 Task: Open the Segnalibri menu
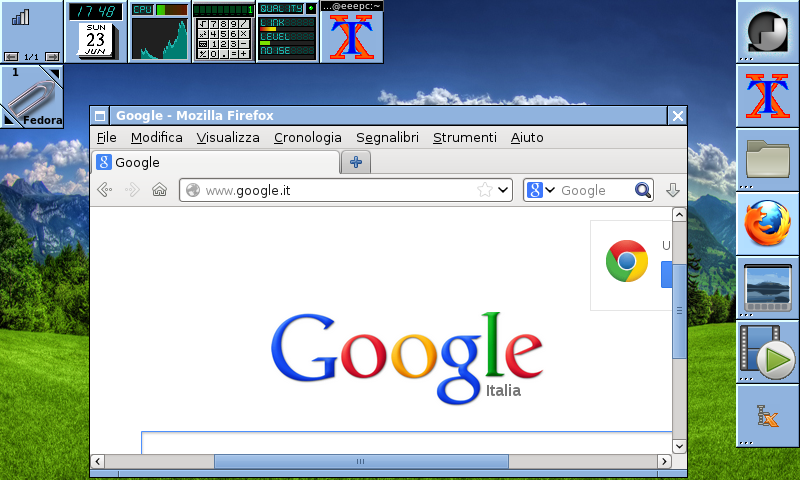coord(387,137)
